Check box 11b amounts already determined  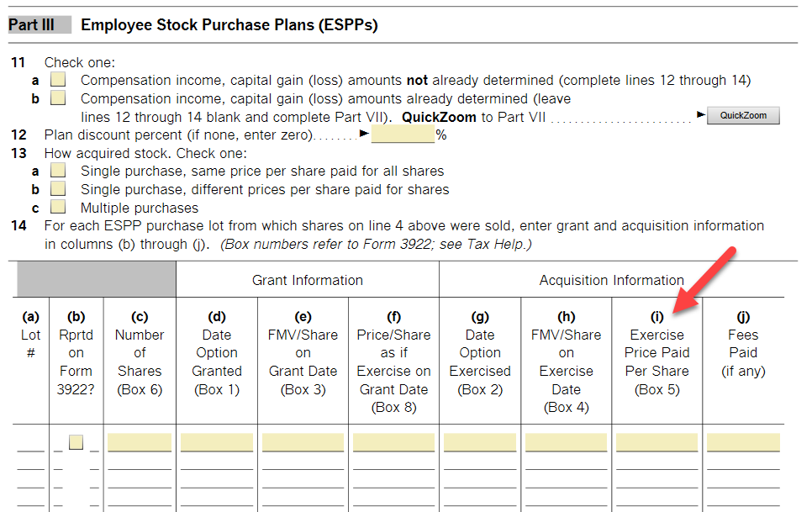tap(58, 98)
